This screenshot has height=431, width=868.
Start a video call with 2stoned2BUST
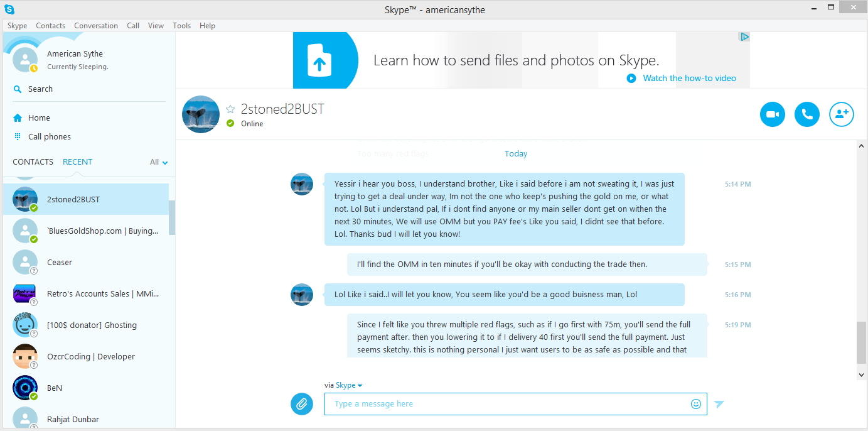coord(773,114)
